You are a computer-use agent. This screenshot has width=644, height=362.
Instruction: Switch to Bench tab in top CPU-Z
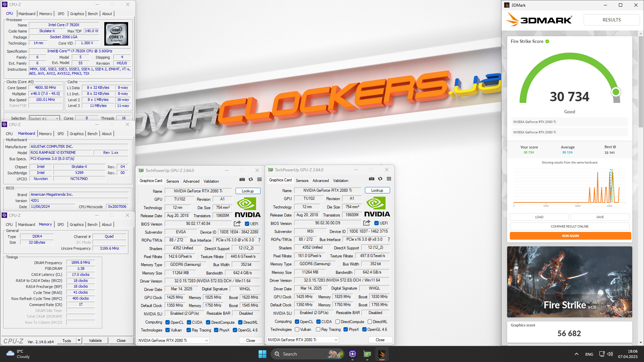[x=93, y=14]
